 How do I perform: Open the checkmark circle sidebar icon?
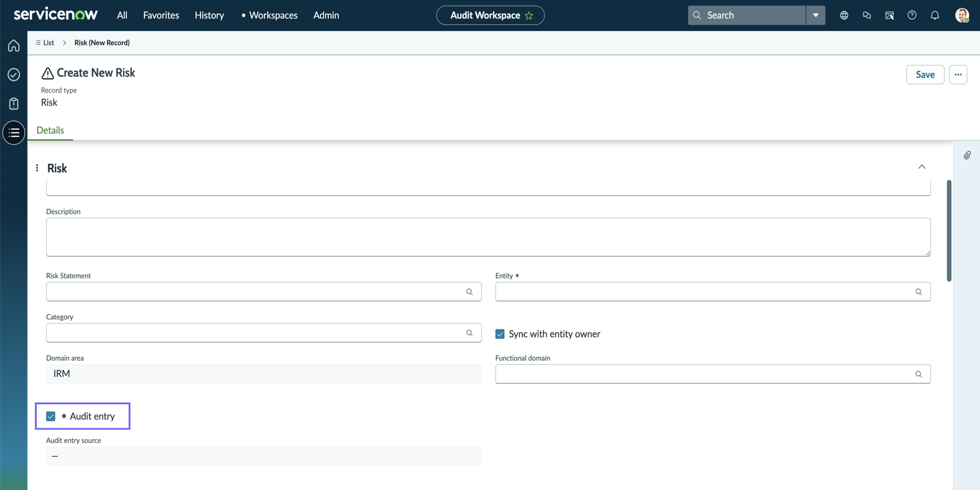coord(13,75)
